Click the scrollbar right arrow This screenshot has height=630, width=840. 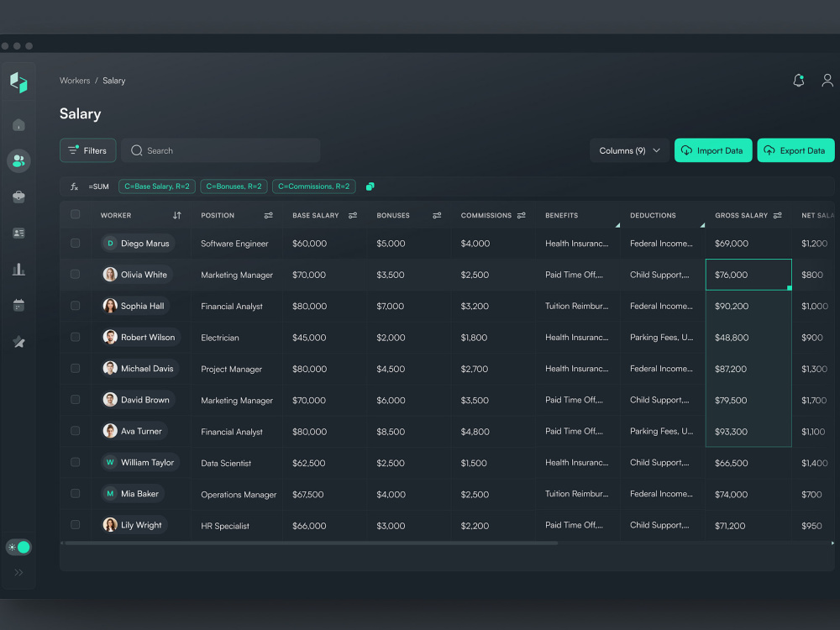point(832,543)
